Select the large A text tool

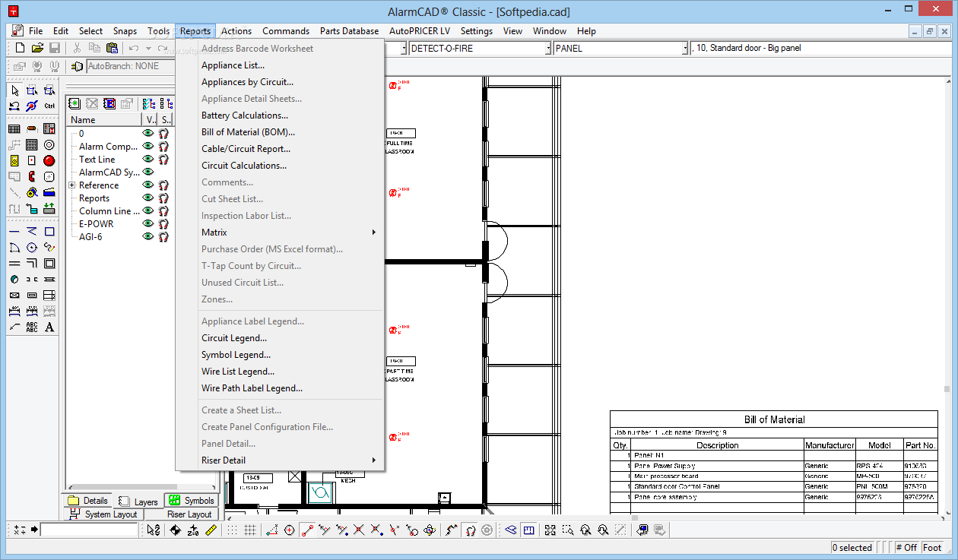pos(49,327)
